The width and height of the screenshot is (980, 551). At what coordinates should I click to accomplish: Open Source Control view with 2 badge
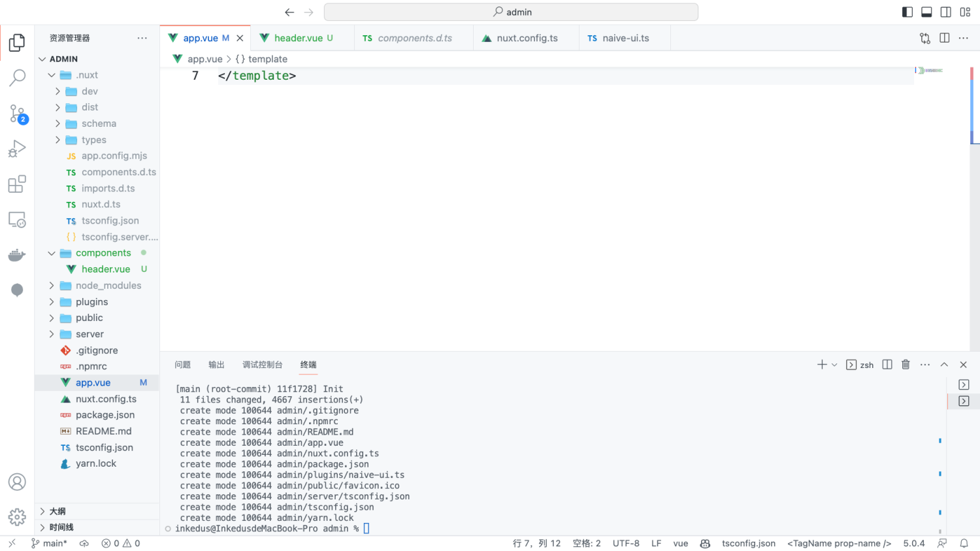click(17, 114)
